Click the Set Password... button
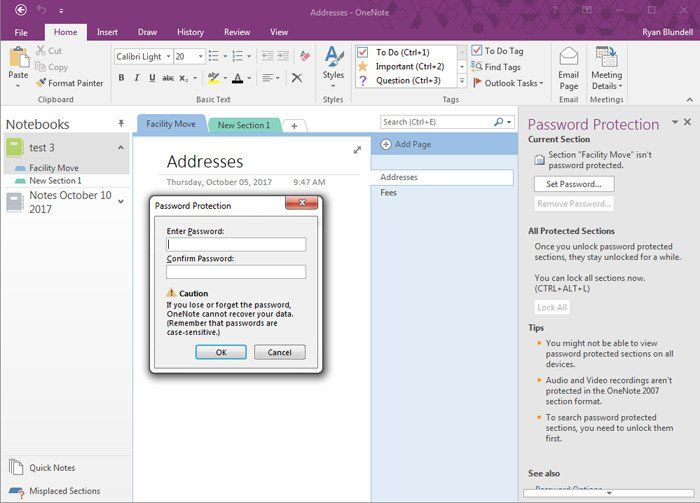The image size is (700, 503). tap(574, 184)
